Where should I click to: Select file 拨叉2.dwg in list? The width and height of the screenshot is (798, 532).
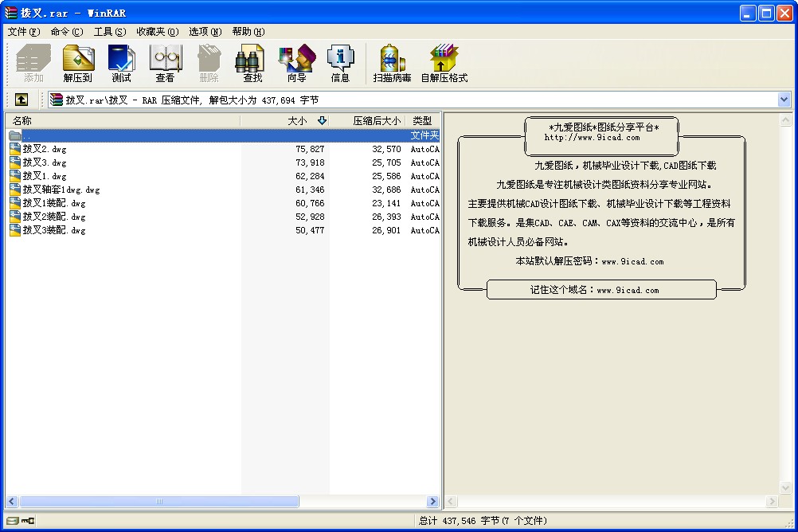click(x=45, y=149)
